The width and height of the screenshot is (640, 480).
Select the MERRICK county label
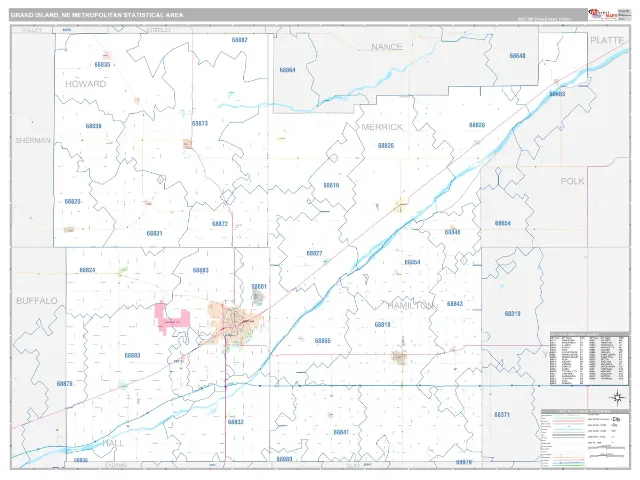pyautogui.click(x=382, y=127)
